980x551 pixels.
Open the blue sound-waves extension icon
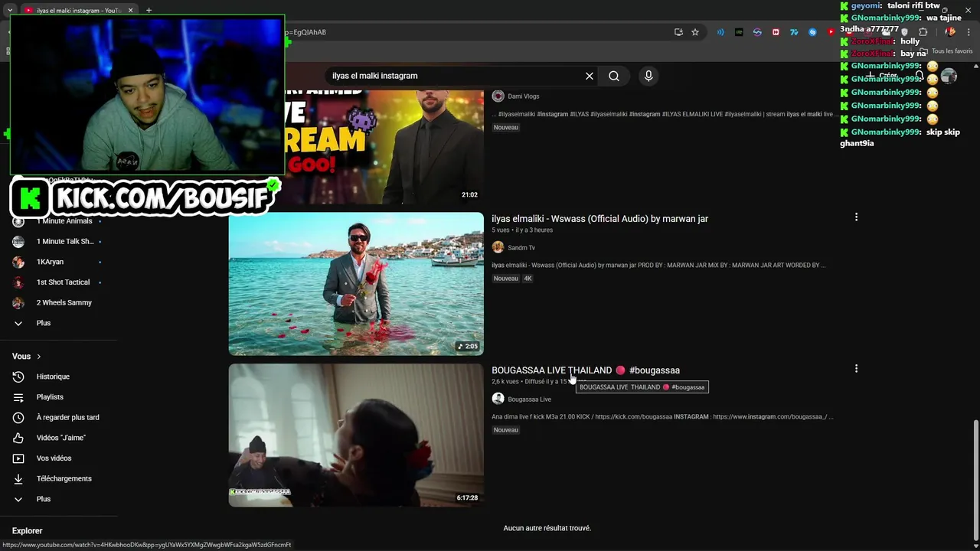point(720,32)
